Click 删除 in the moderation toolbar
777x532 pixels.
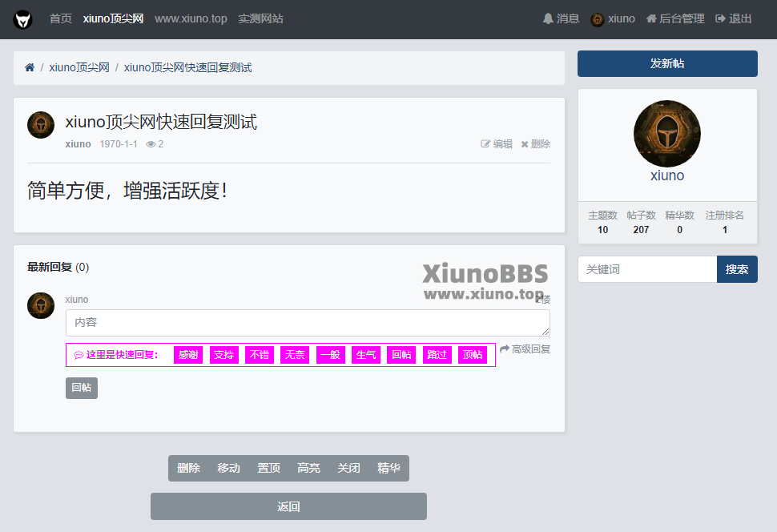pyautogui.click(x=188, y=468)
